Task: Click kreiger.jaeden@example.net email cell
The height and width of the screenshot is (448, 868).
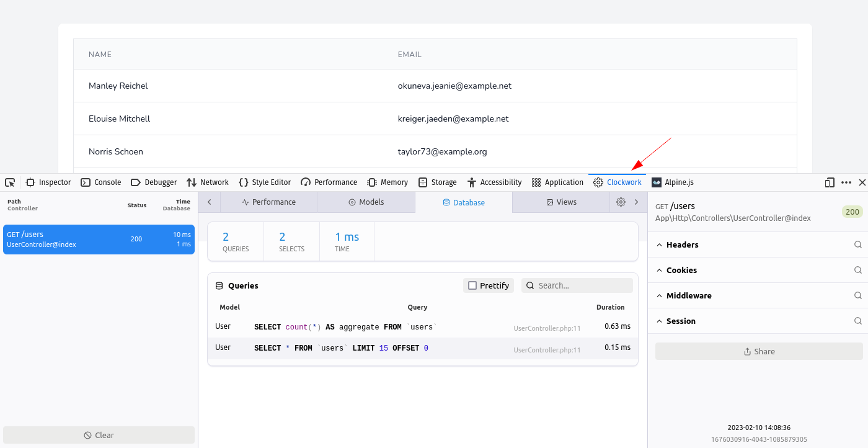Action: point(453,119)
